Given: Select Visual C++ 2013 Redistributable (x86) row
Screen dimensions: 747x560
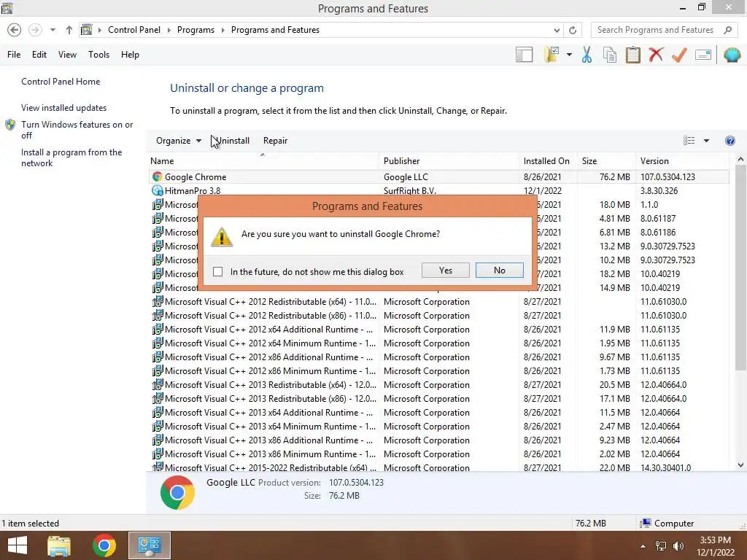Looking at the screenshot, I should [x=438, y=398].
